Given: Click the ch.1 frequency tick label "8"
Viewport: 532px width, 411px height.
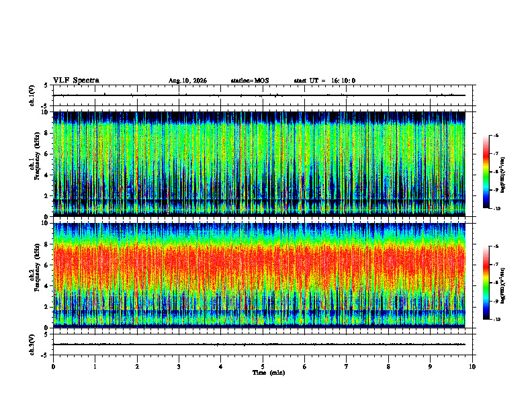Looking at the screenshot, I should coord(47,133).
